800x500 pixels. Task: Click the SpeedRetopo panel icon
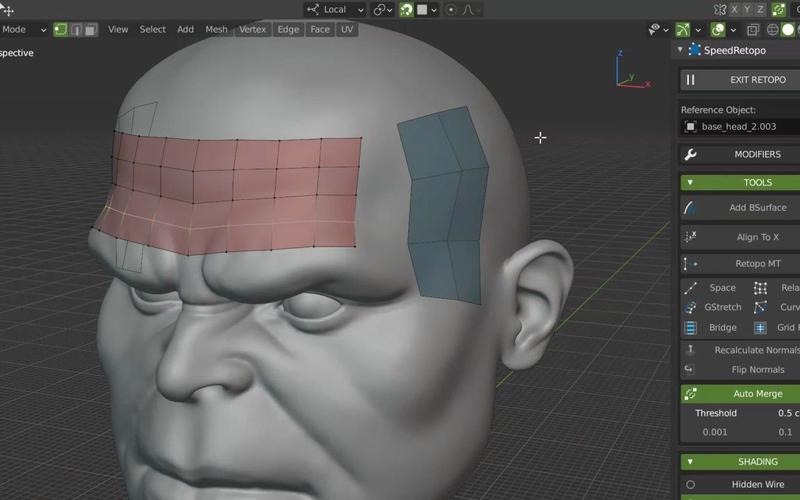click(694, 49)
